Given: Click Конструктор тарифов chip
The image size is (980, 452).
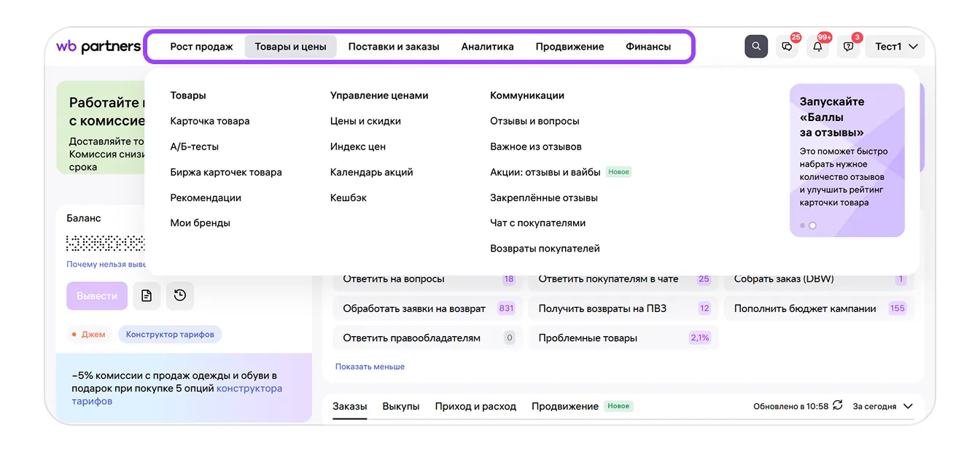Looking at the screenshot, I should (170, 335).
